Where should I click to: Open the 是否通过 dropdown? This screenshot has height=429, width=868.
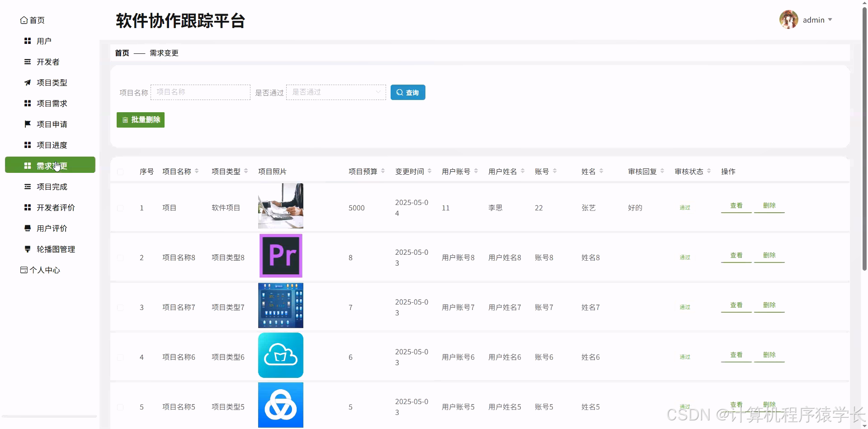(336, 92)
